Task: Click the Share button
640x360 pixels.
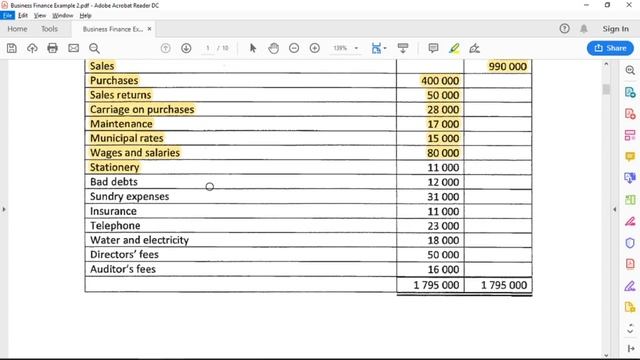Action: [610, 48]
